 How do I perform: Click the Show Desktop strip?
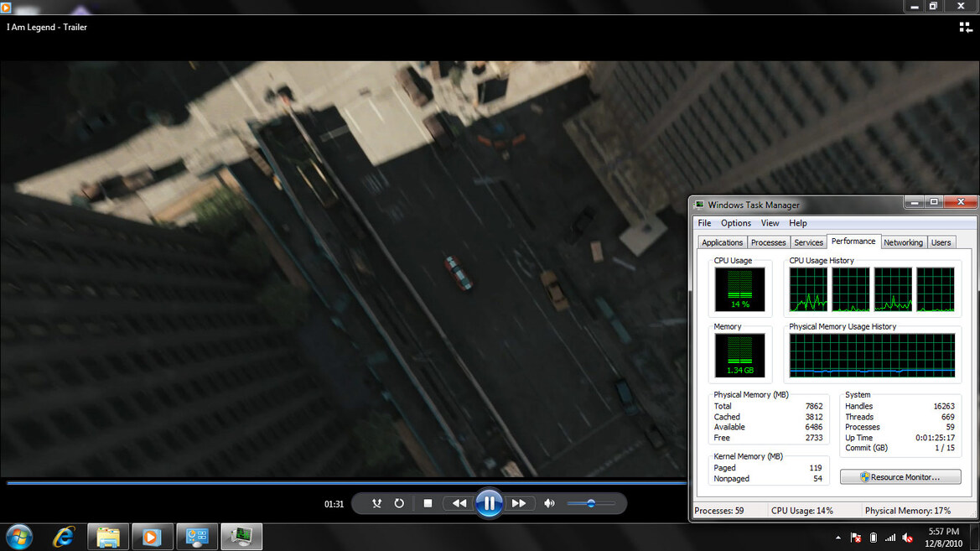[976, 538]
